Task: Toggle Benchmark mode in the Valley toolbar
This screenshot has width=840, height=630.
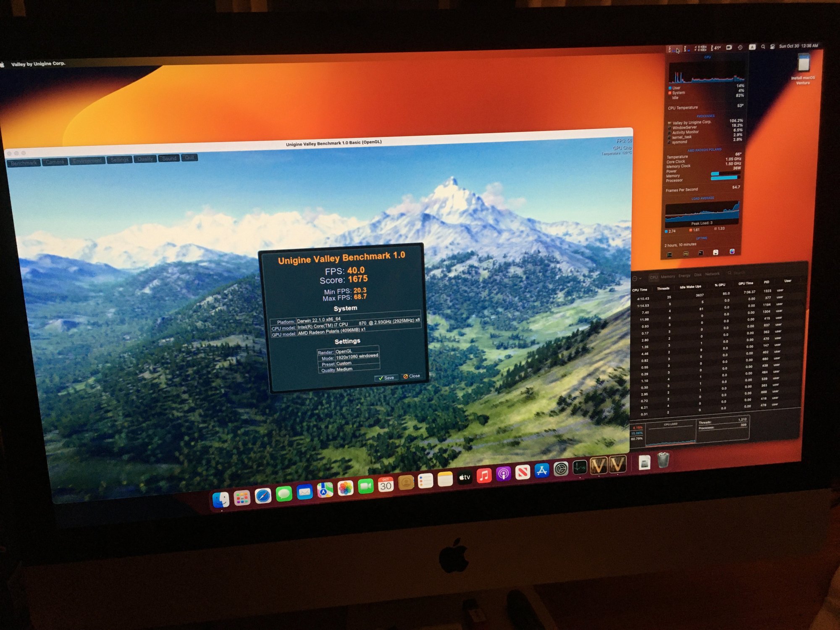Action: click(24, 163)
